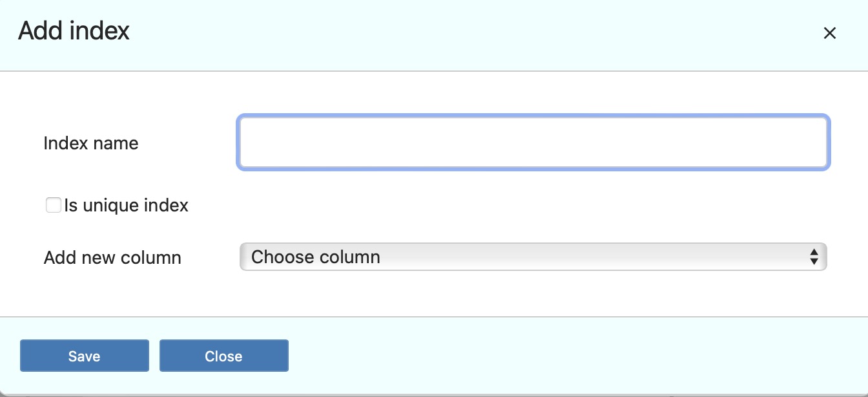This screenshot has width=868, height=397.
Task: Click the 'Index name' label
Action: tap(91, 143)
